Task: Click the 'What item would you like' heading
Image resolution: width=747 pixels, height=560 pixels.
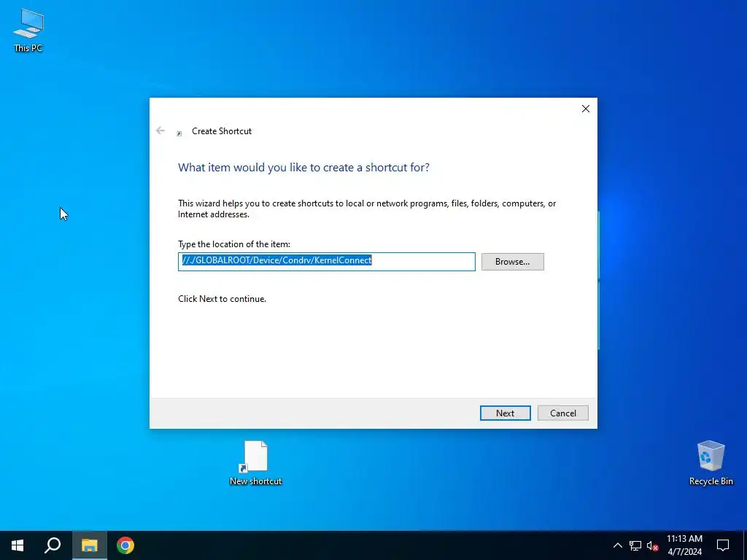Action: click(x=303, y=168)
